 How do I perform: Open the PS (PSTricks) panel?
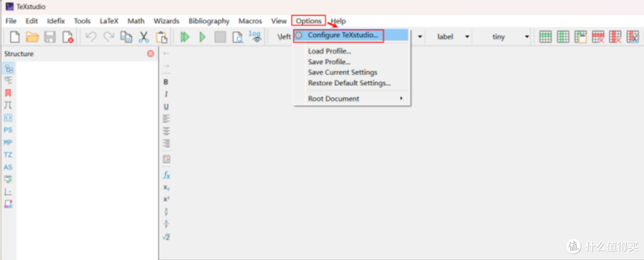8,130
